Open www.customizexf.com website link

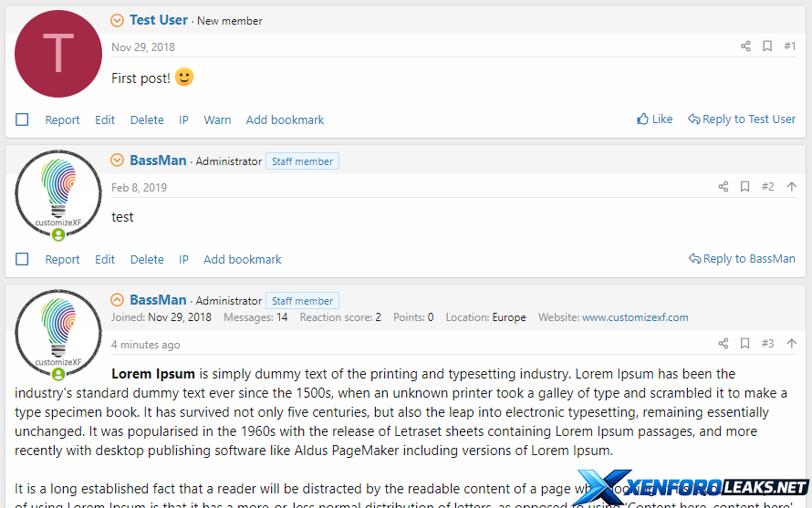pyautogui.click(x=635, y=317)
